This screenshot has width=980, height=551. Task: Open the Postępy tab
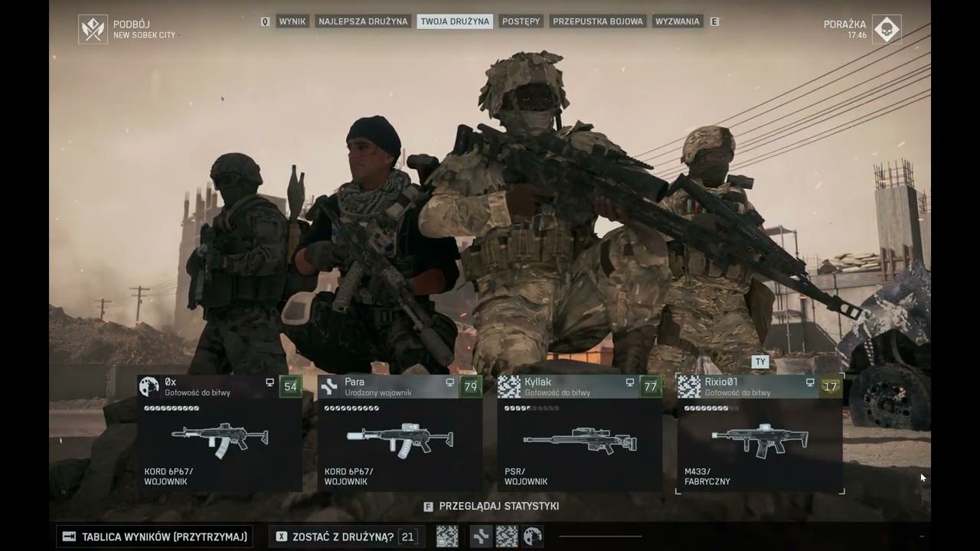pos(521,21)
